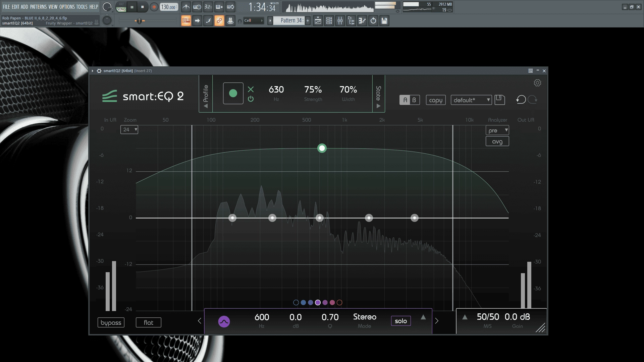
Task: Click the undo arrow in smart:EQ 2
Action: point(521,100)
